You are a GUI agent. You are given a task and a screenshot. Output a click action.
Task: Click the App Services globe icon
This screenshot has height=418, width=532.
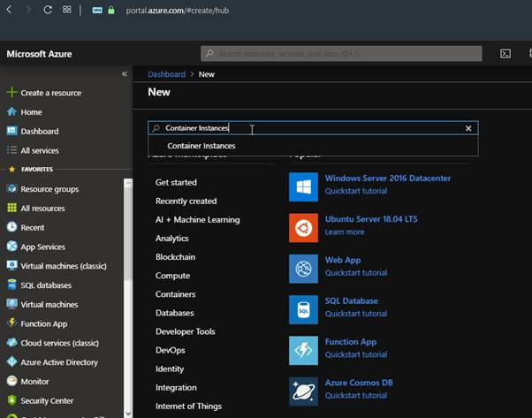(11, 246)
